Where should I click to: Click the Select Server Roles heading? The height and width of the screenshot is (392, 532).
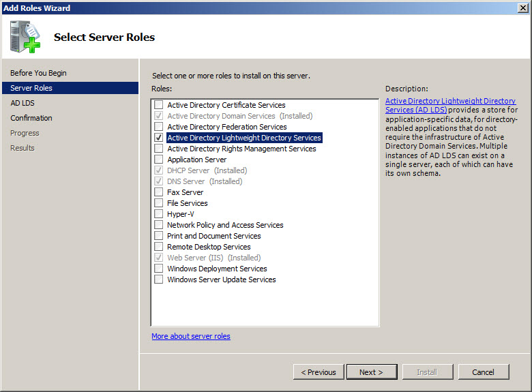pyautogui.click(x=104, y=37)
